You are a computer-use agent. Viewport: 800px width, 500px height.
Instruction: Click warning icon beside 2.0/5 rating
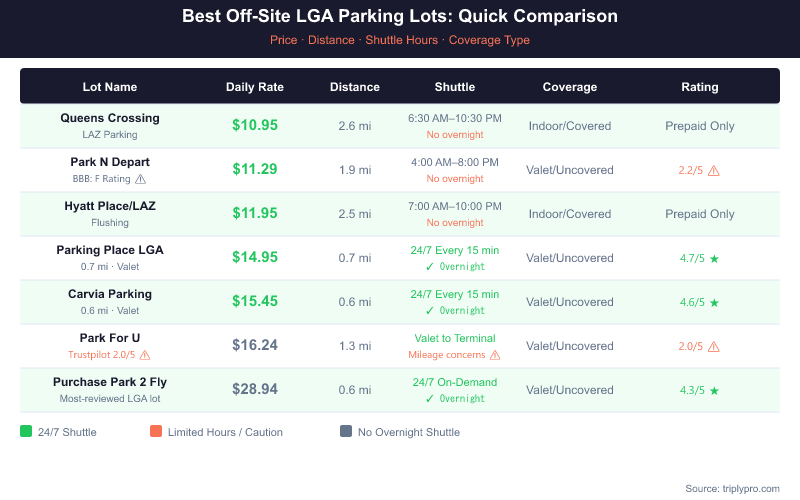click(713, 346)
